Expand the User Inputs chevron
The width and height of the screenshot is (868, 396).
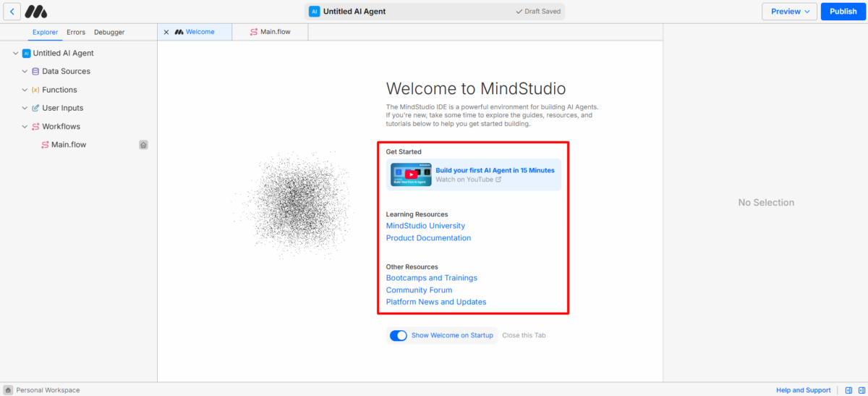click(x=25, y=108)
